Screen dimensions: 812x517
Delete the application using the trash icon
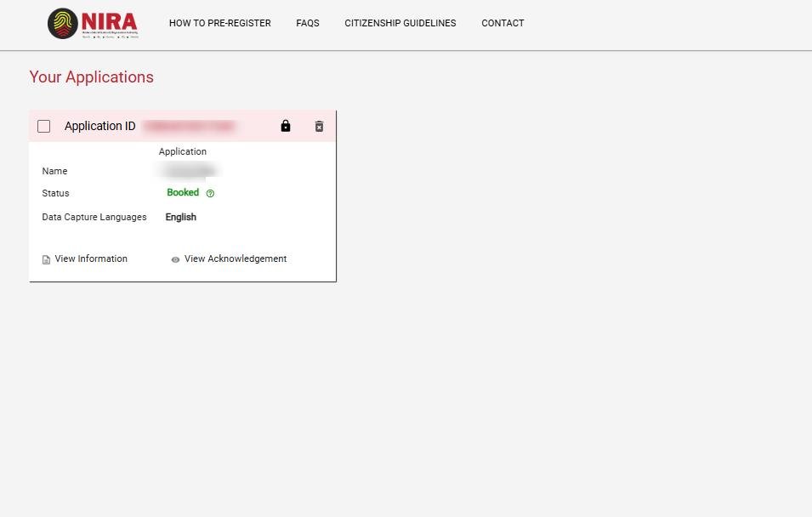point(319,126)
